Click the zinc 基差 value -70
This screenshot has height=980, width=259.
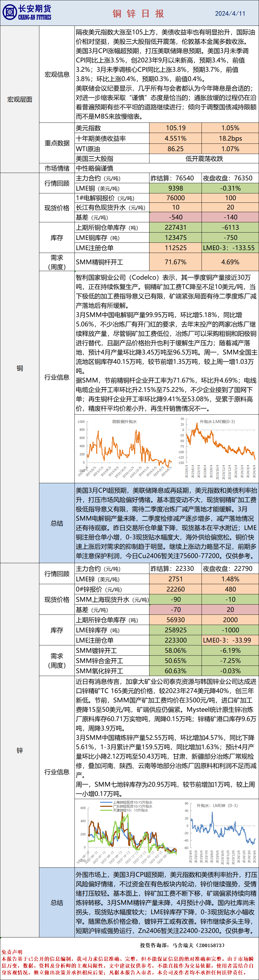[x=175, y=609]
